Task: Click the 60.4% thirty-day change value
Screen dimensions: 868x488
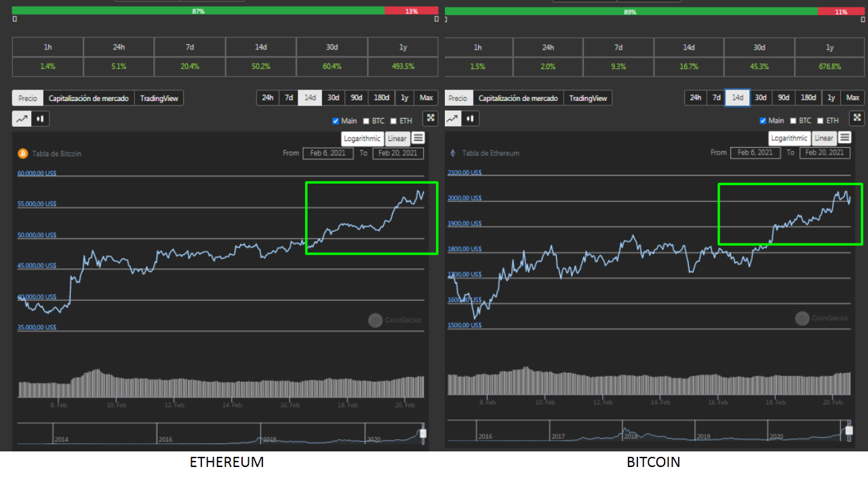Action: pos(332,66)
